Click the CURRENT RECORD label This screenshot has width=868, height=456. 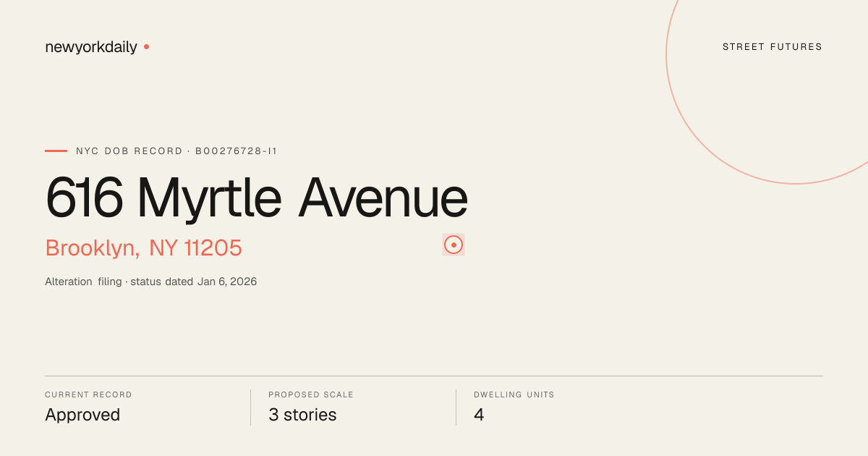[88, 395]
